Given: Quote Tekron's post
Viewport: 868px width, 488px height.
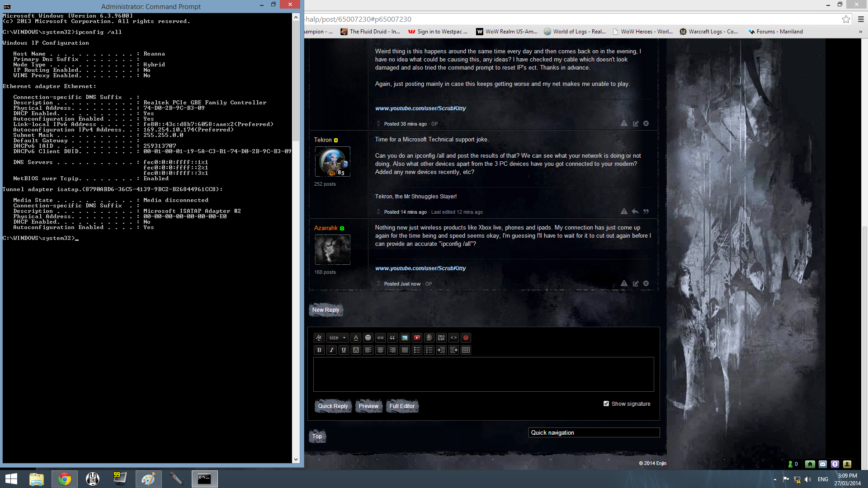Looking at the screenshot, I should coord(646,211).
